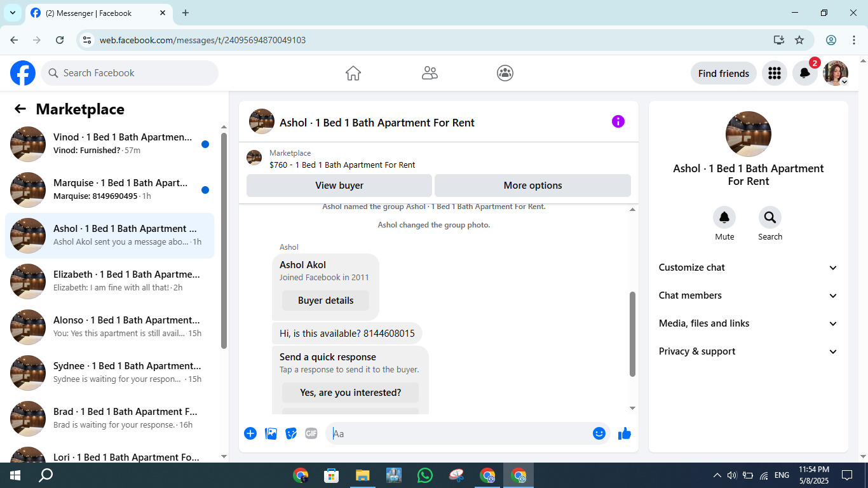Open the Elizabeth apartment conversation
Viewport: 868px width, 488px height.
tap(110, 281)
